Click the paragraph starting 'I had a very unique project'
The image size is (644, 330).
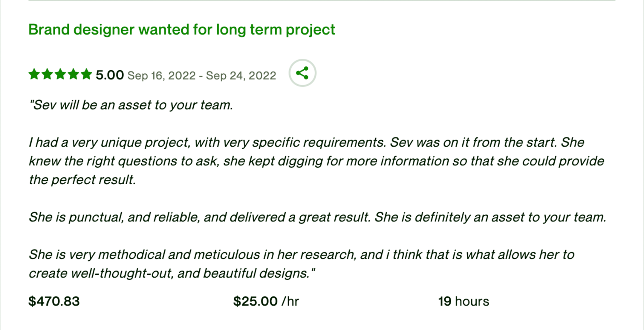click(306, 142)
